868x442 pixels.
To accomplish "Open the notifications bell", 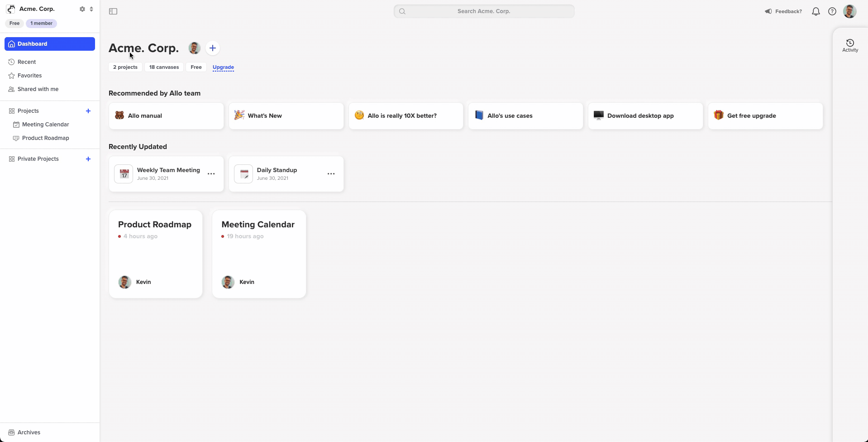I will 816,12.
